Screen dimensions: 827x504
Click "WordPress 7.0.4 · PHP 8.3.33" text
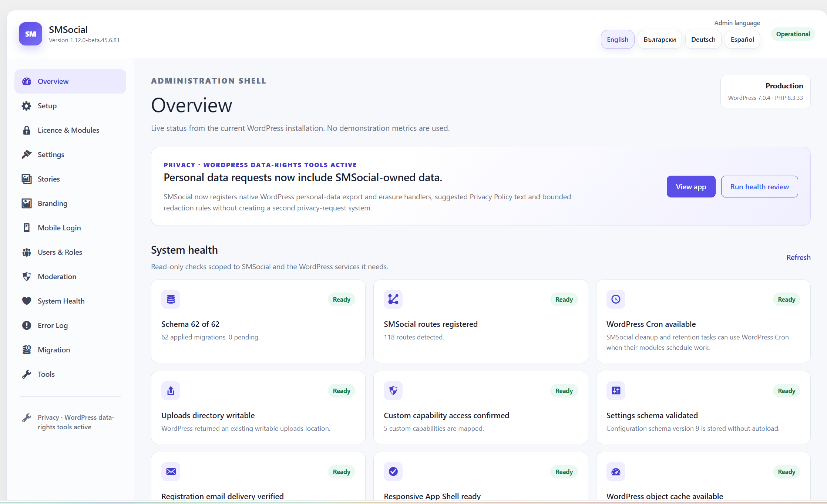765,98
